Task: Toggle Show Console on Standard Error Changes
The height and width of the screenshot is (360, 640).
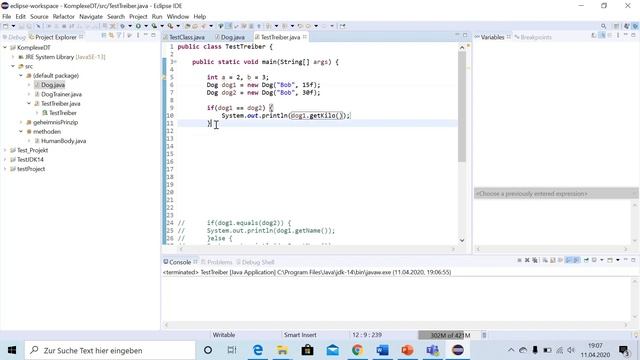Action: click(x=576, y=260)
